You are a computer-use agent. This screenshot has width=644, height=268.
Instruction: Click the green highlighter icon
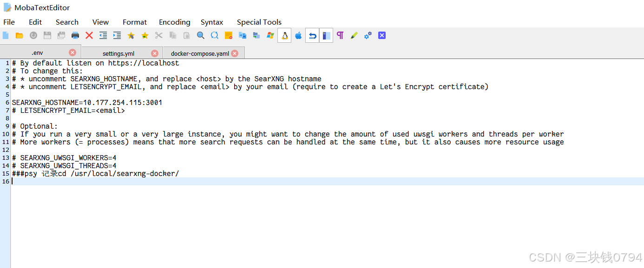(354, 35)
